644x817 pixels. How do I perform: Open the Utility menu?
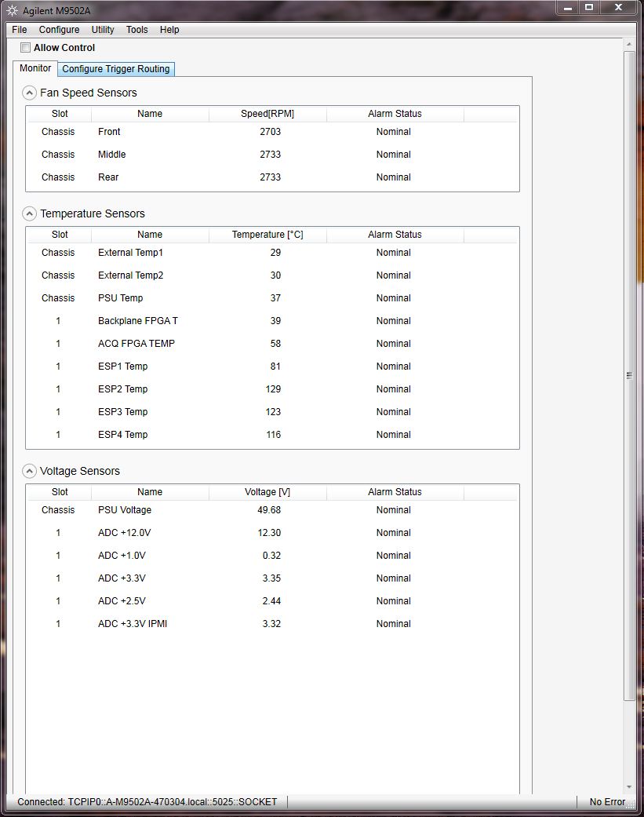point(103,30)
